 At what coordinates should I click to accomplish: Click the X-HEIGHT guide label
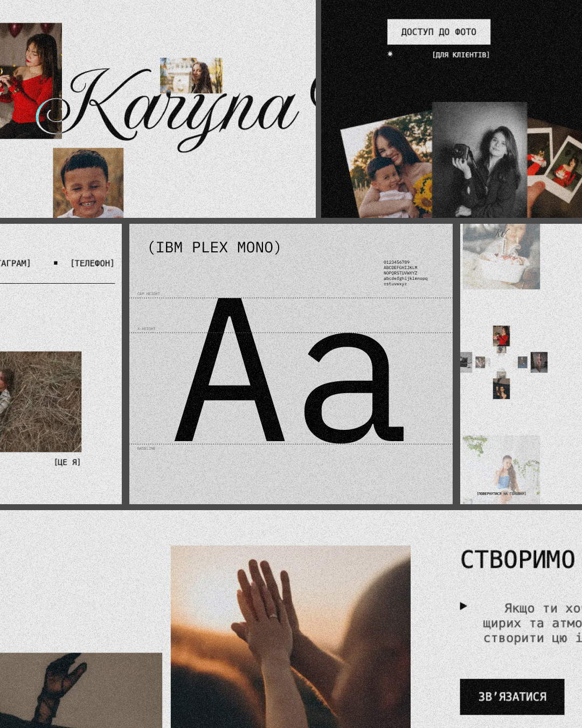coord(146,328)
